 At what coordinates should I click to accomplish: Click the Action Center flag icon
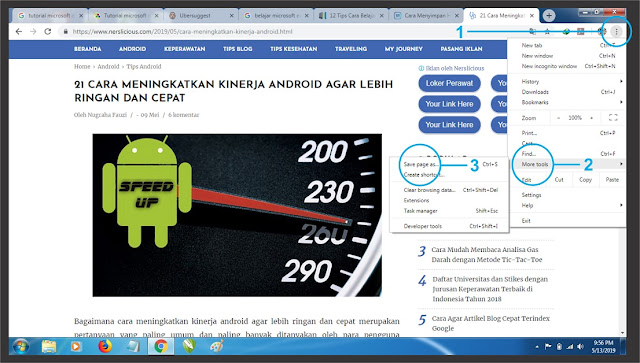click(548, 347)
